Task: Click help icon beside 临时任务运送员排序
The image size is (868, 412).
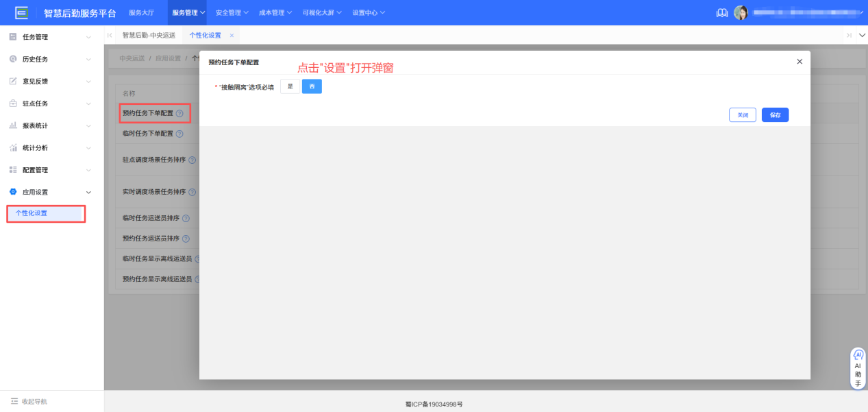Action: coord(186,218)
